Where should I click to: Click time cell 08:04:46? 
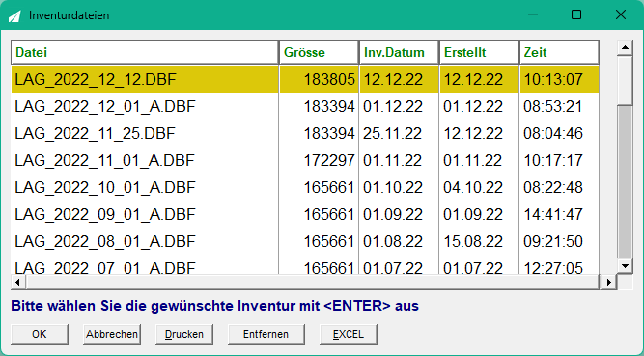[x=553, y=133]
